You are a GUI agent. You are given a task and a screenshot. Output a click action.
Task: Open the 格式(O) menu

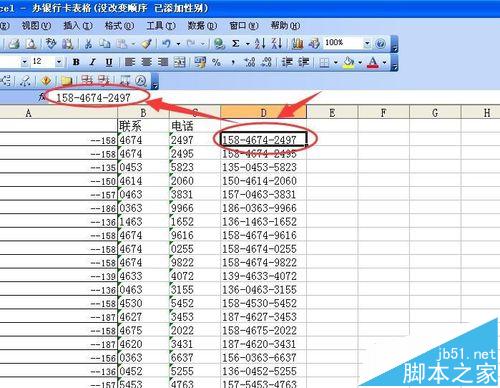[x=119, y=25]
